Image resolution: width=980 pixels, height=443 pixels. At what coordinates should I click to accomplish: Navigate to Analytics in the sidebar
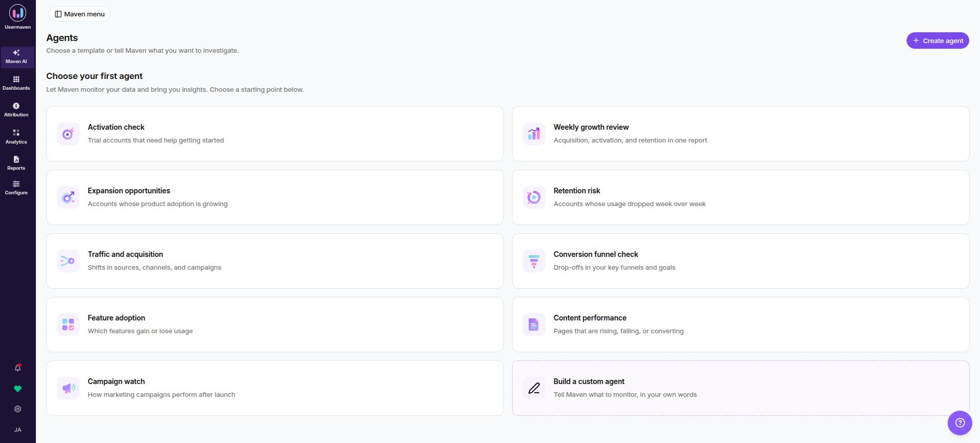click(x=16, y=136)
